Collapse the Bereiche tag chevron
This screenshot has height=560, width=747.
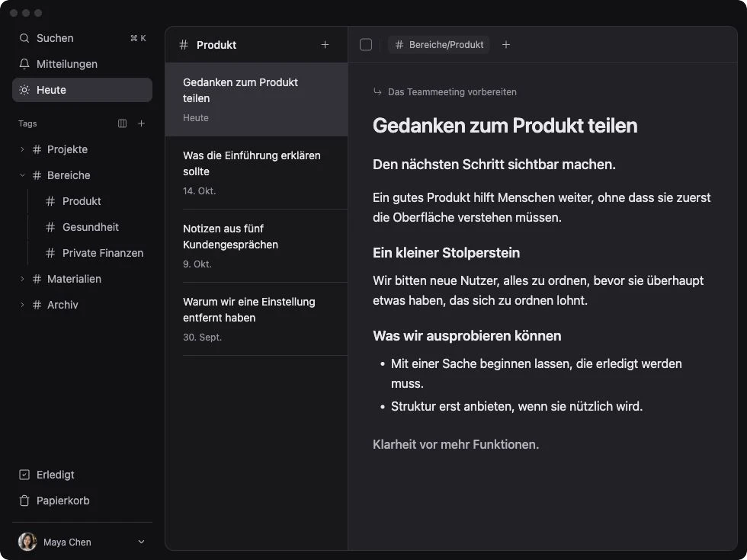coord(22,175)
